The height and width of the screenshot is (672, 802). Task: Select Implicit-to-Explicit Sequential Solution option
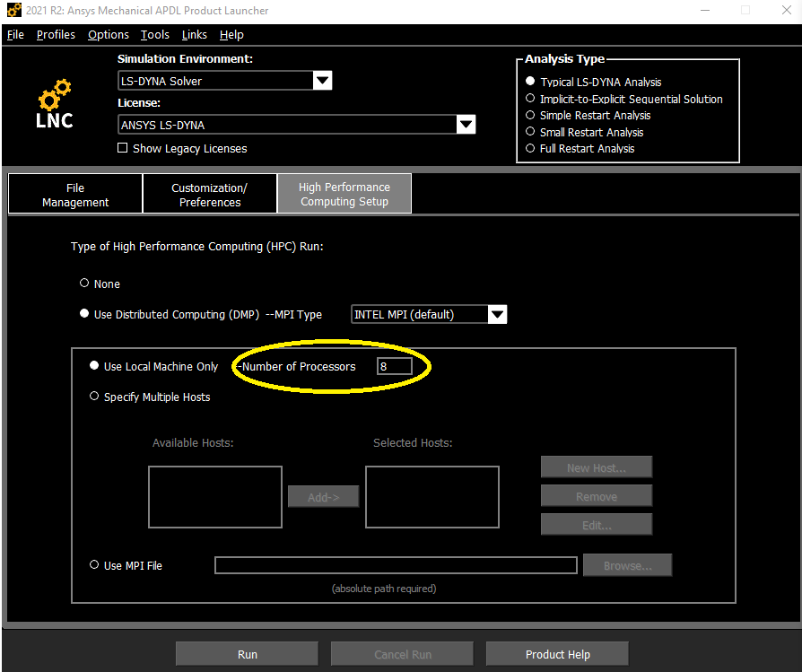pyautogui.click(x=530, y=98)
